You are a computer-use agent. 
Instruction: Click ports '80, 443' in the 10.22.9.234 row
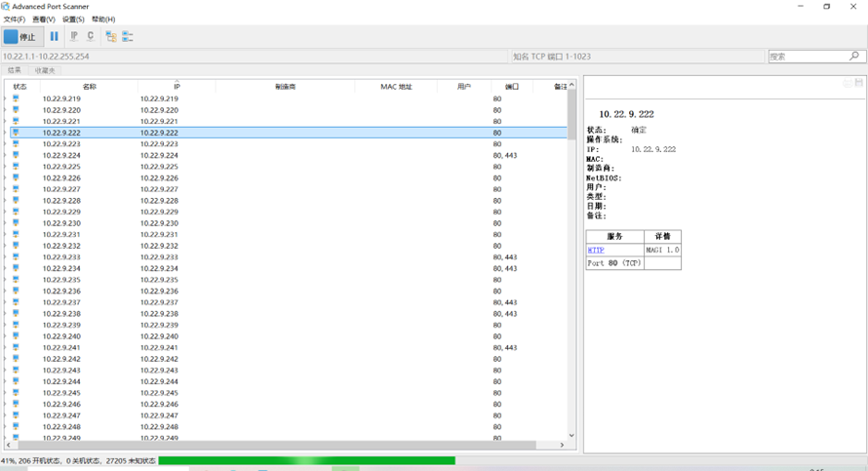point(505,268)
